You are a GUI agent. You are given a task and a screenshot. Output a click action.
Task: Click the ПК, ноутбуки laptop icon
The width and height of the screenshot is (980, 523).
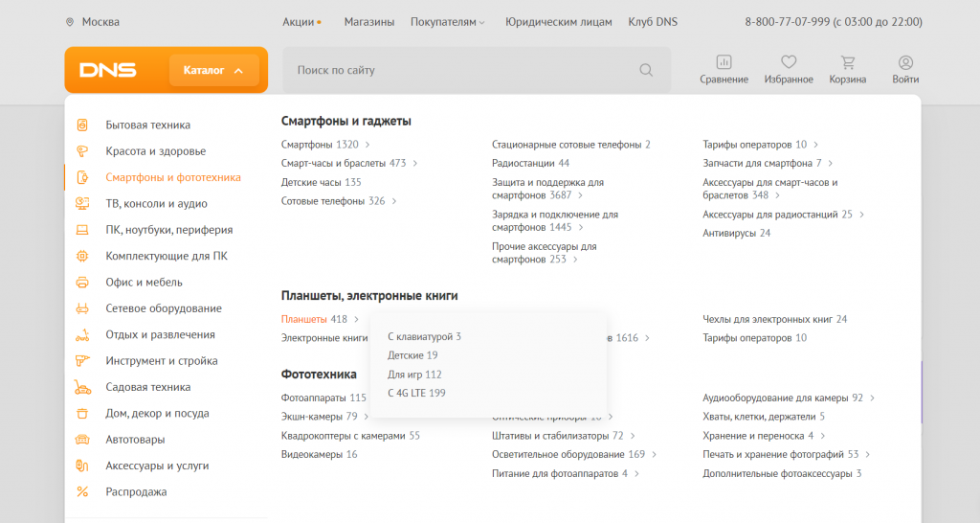pos(82,230)
